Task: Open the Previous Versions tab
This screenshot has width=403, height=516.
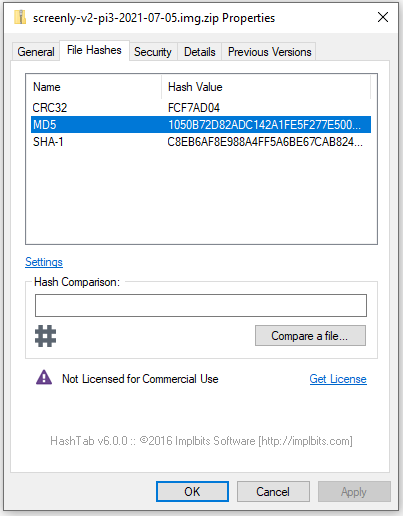Action: click(269, 52)
